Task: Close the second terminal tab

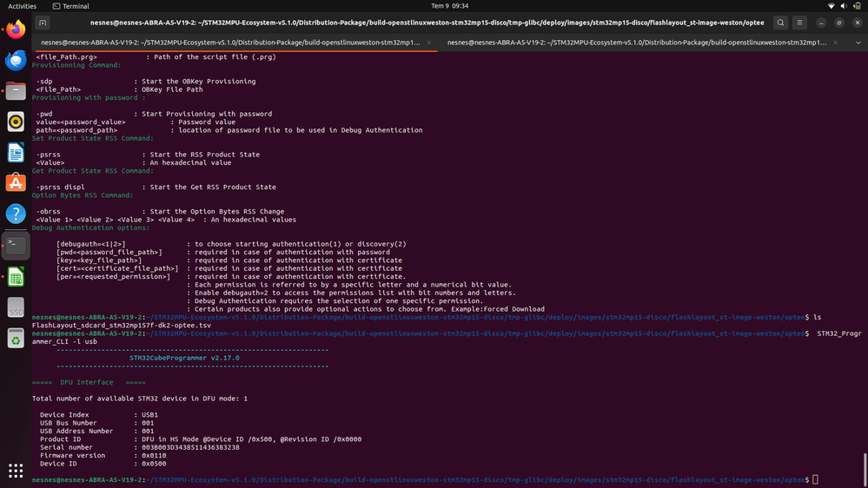Action: point(835,43)
